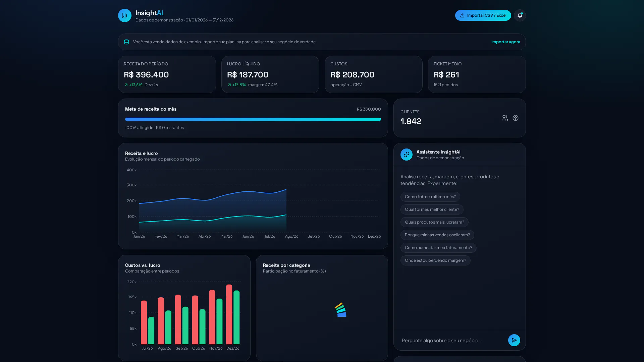Click the Ago/26 label on Receita e lucro axis
644x362 pixels.
point(291,236)
